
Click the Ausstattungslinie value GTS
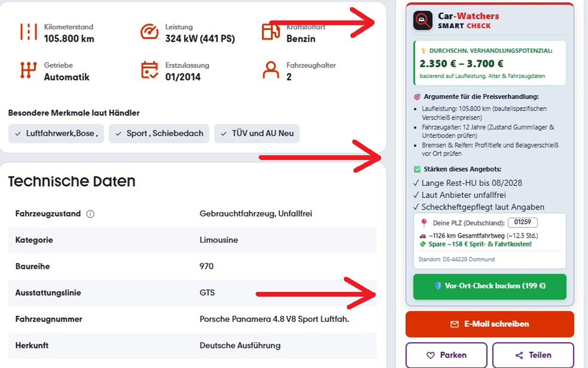coord(207,293)
